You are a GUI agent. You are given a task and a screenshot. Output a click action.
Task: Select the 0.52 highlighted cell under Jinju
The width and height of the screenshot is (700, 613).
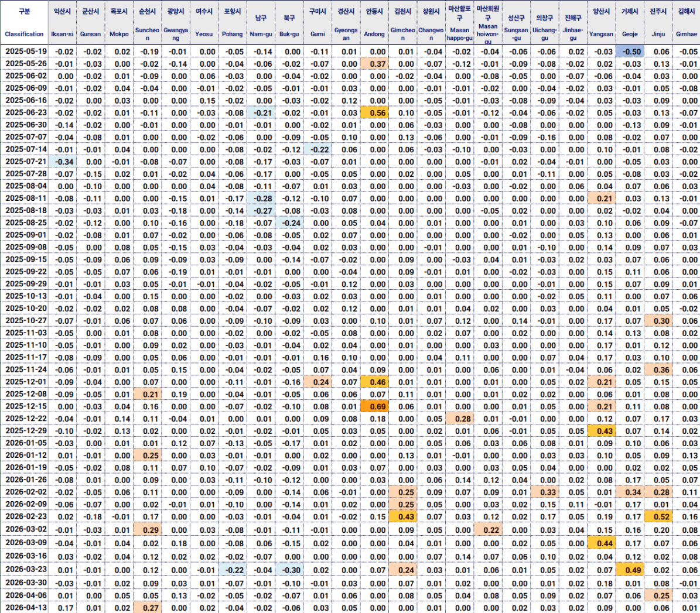point(658,516)
